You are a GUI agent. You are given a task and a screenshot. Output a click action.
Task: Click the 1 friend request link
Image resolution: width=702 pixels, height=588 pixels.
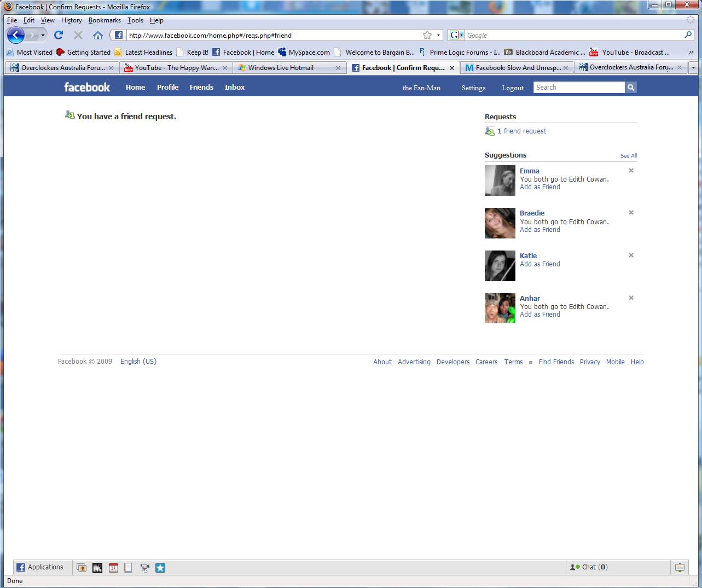click(521, 131)
